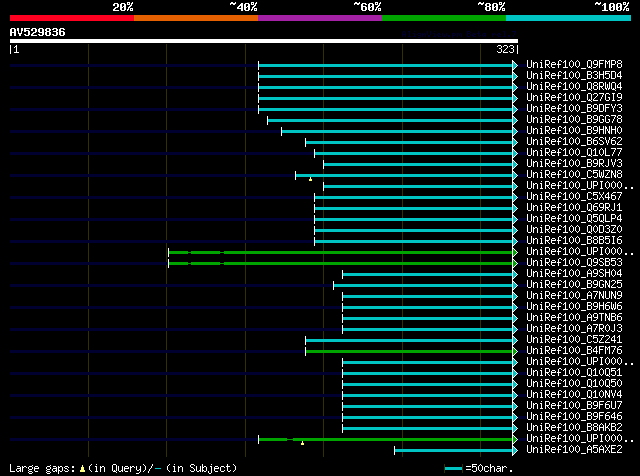Select the UniRef100_A7NUN9 label
Viewport: 640px width, 476px height.
click(x=574, y=296)
